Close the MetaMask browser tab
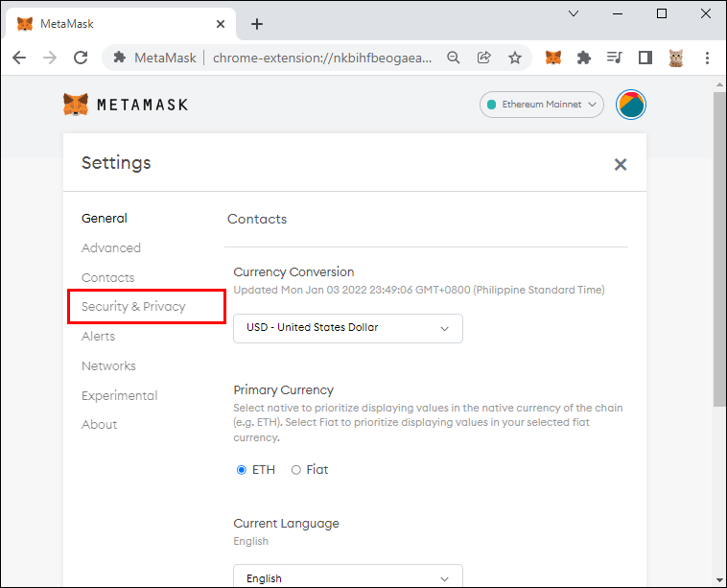Viewport: 727px width, 588px height. coord(221,24)
